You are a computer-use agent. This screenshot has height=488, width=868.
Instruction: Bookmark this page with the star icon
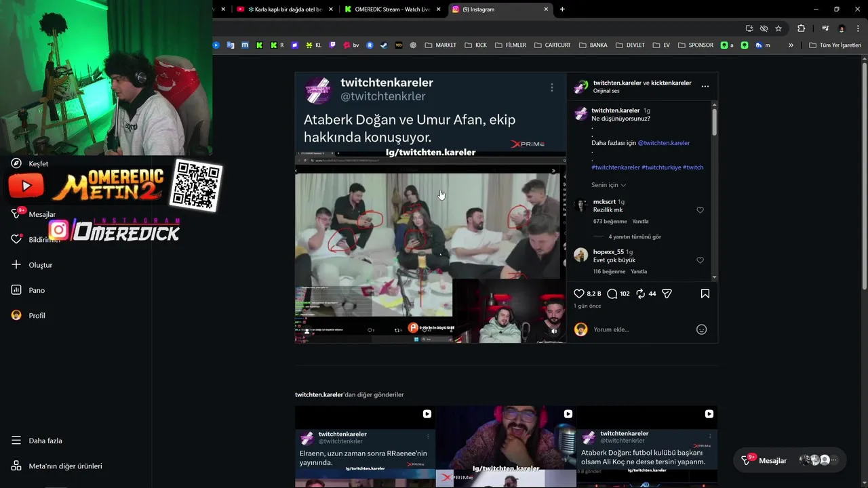[x=778, y=28]
